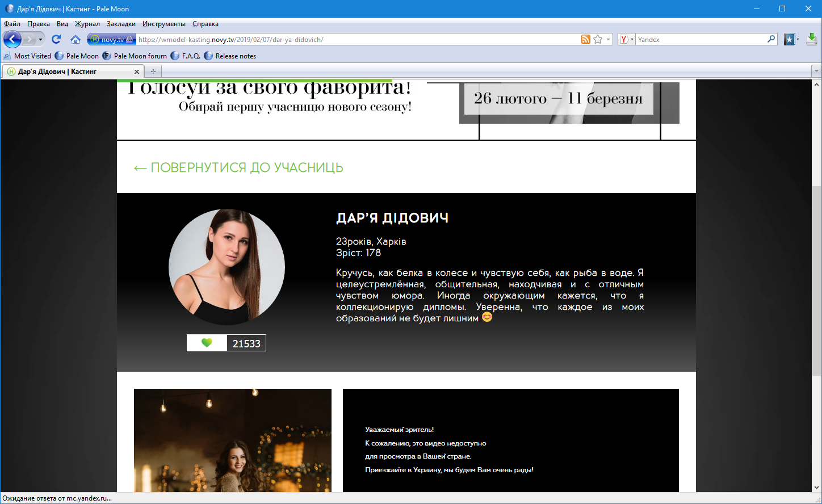Click the Зріст: 178 text
The image size is (822, 504).
click(x=358, y=253)
